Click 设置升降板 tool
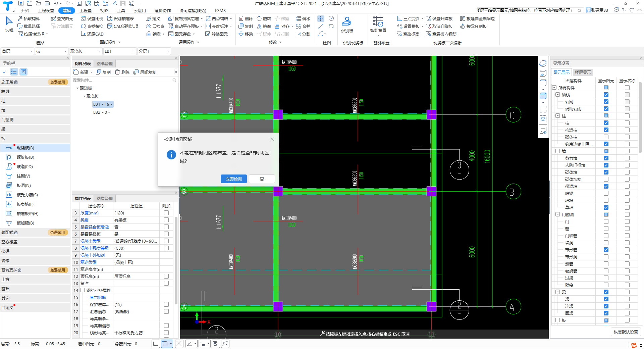644x349 pixels. (439, 18)
